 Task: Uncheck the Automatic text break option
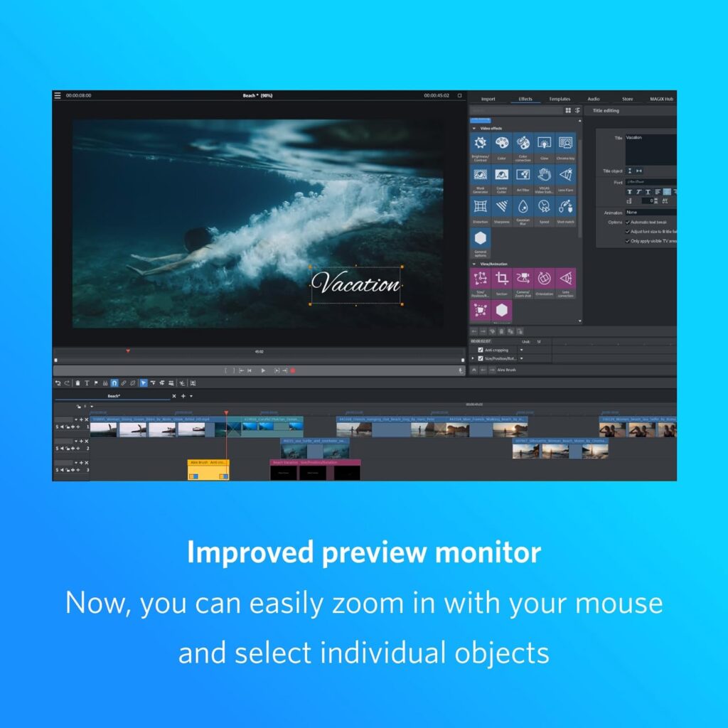(628, 223)
